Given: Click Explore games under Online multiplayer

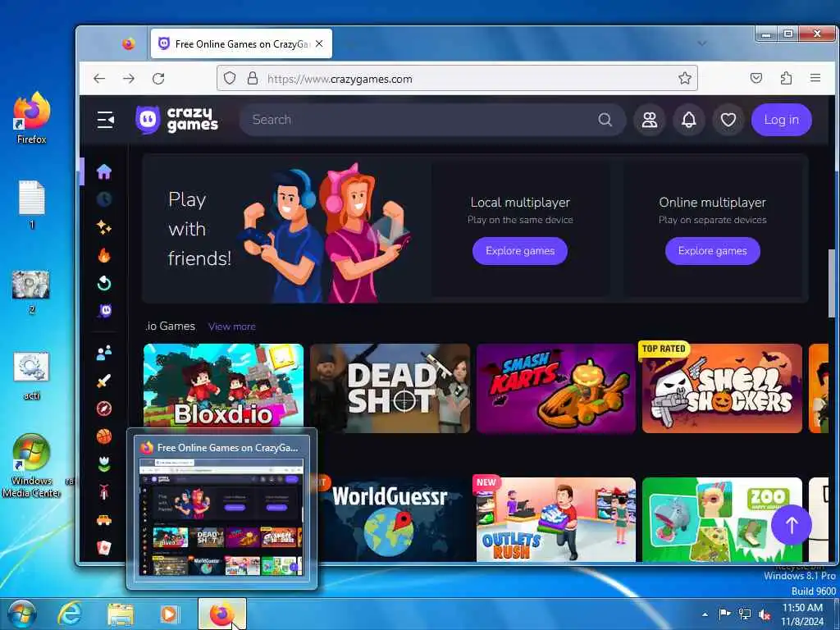Looking at the screenshot, I should [x=713, y=251].
